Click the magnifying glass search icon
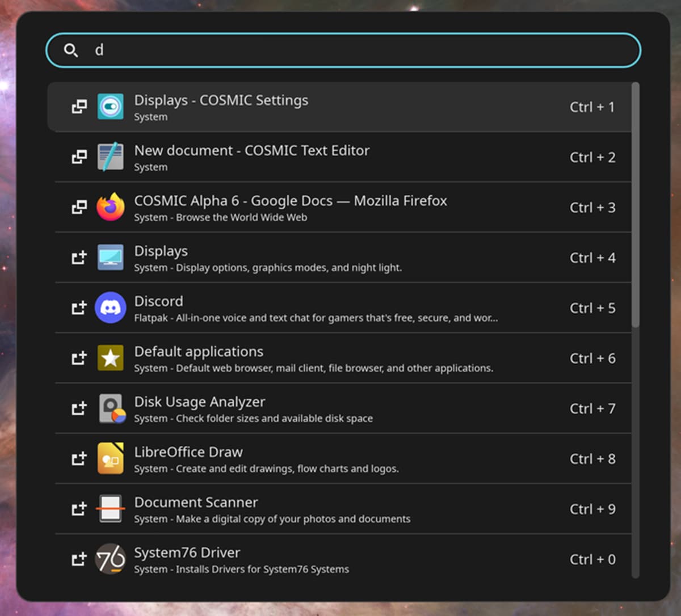681x616 pixels. (x=71, y=50)
